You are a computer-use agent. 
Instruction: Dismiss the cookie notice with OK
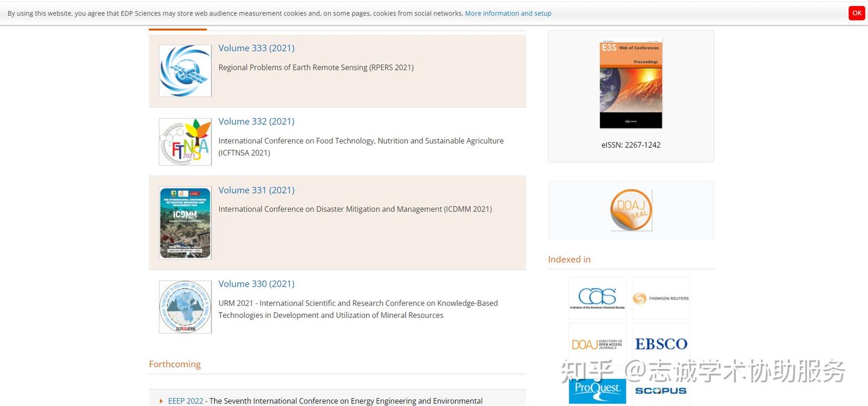pyautogui.click(x=857, y=13)
